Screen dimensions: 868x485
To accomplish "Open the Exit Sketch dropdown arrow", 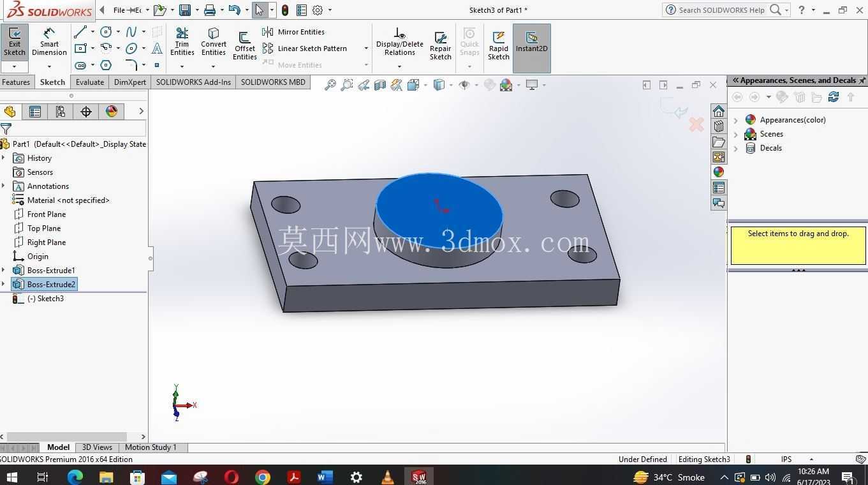I will [x=14, y=66].
